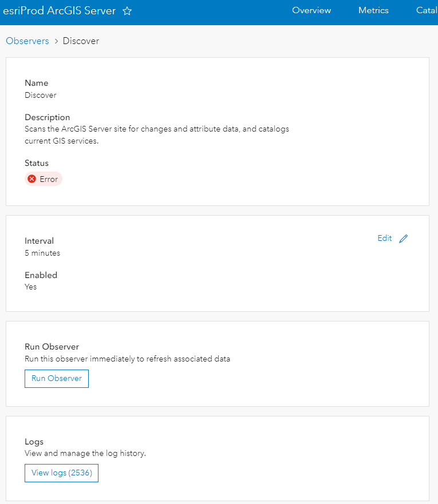Open the Catalog navigation item
The image size is (438, 504).
tap(427, 10)
